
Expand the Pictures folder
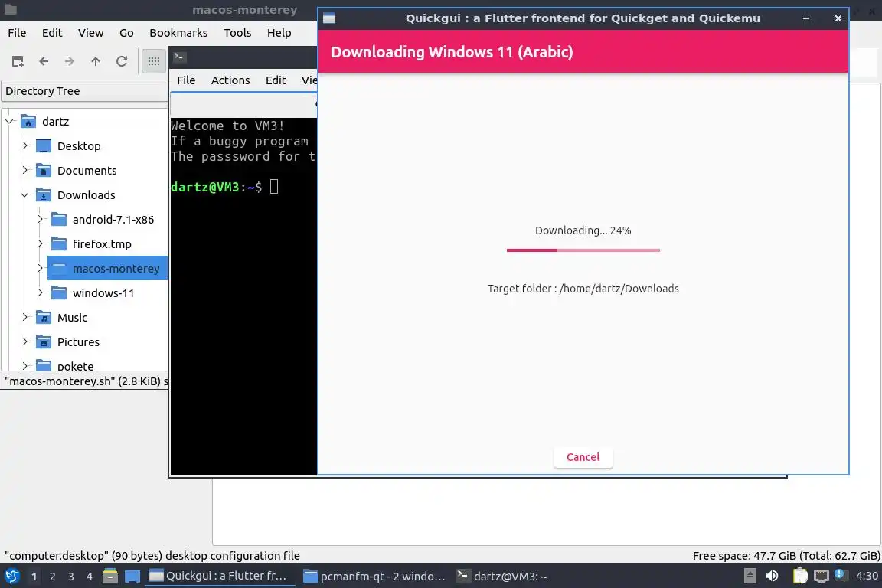[24, 341]
